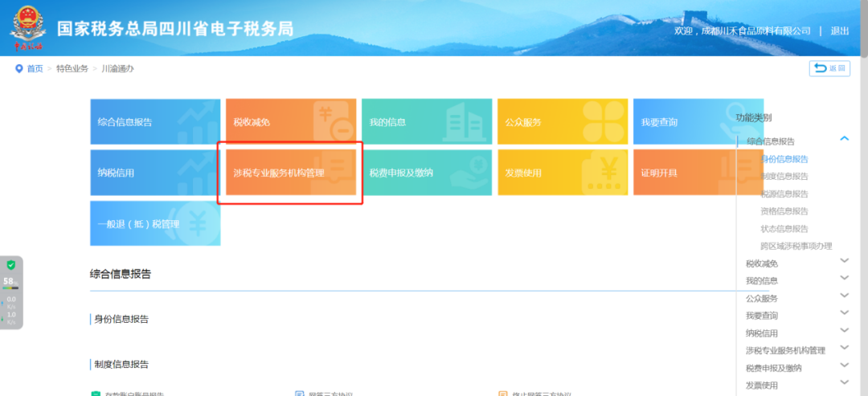Select 状态信息报告 in sidebar list
The image size is (868, 396).
[x=784, y=228]
